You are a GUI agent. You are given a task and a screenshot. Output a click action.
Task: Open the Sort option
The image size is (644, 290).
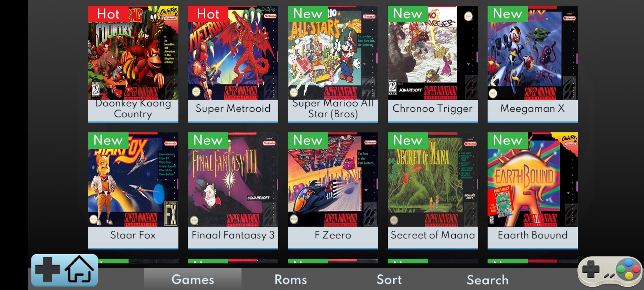point(389,279)
